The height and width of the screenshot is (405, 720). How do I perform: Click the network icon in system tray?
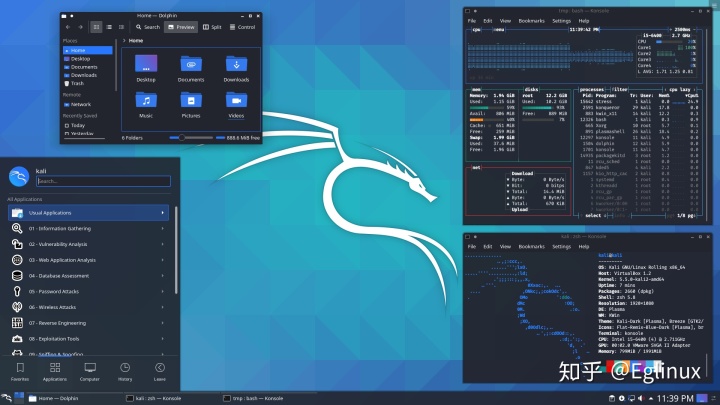(631, 399)
